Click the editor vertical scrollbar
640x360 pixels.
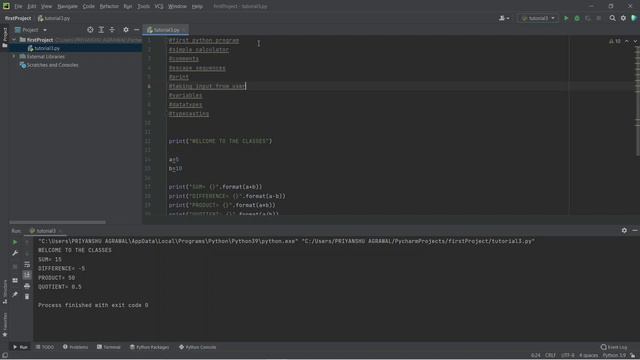tap(638, 102)
